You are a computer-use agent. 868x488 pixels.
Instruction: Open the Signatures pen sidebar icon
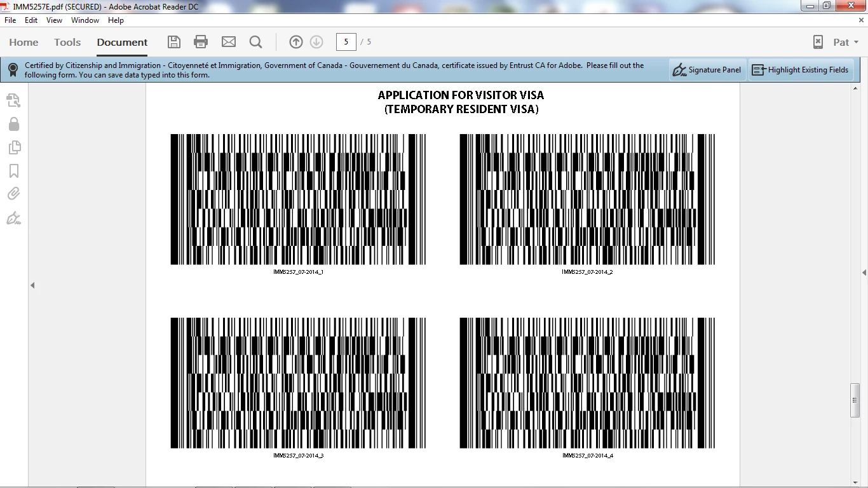[14, 219]
